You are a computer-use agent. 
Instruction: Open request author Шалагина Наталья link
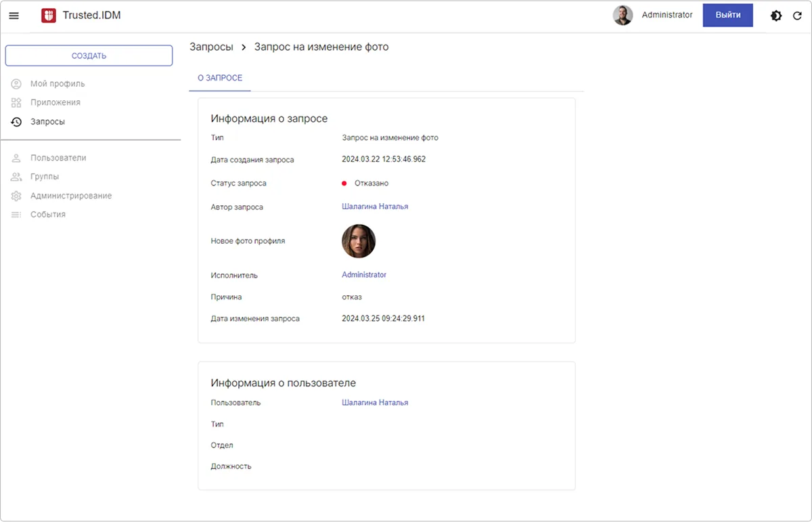tap(375, 206)
